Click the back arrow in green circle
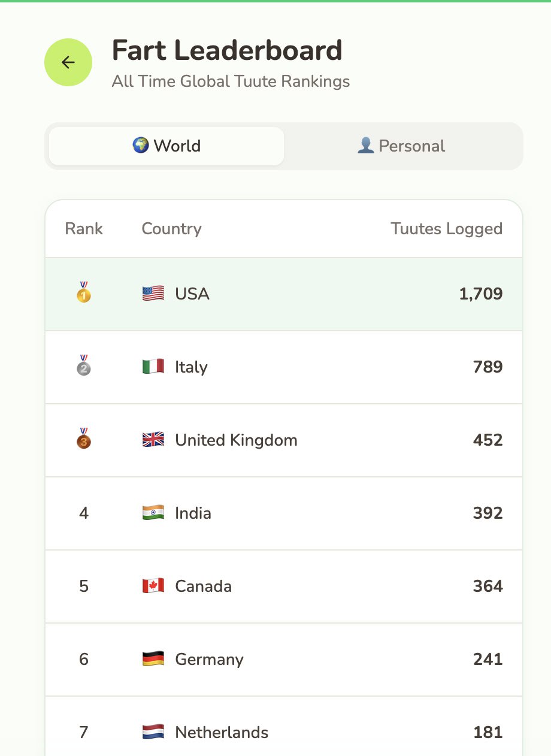551x756 pixels. pyautogui.click(x=68, y=62)
